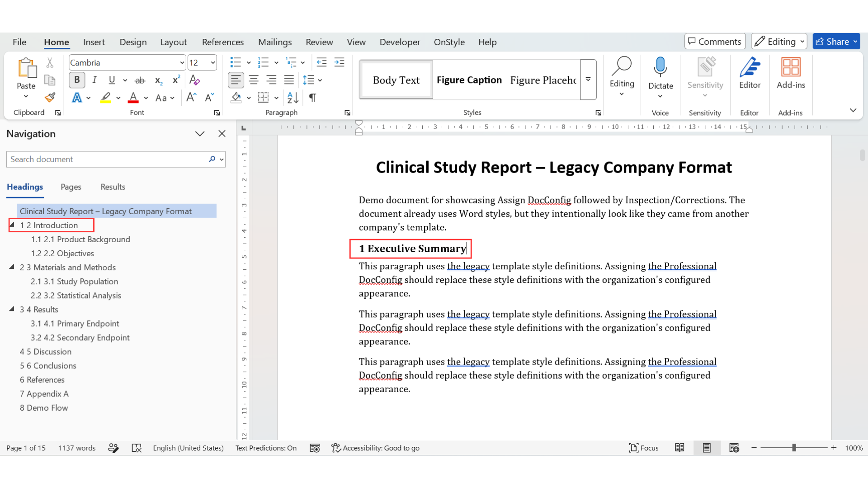This screenshot has height=488, width=868.
Task: Show the Results navigation tab
Action: [x=113, y=187]
